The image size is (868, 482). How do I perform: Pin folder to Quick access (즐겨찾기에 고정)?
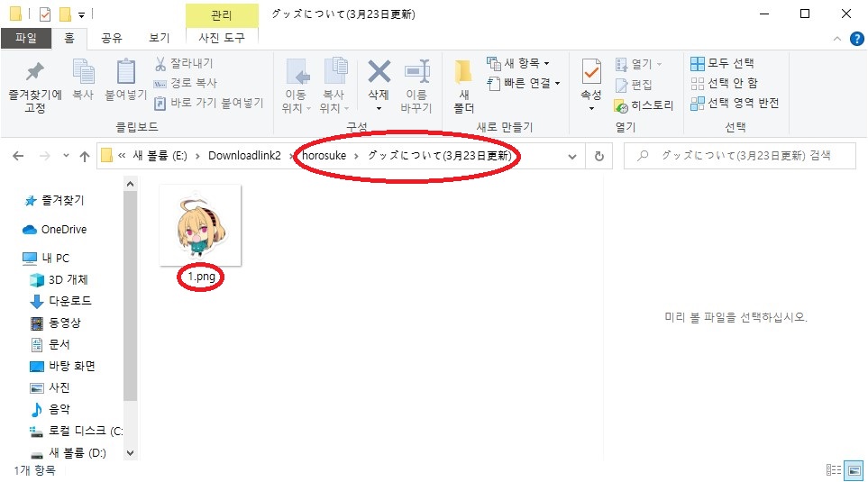coord(35,86)
